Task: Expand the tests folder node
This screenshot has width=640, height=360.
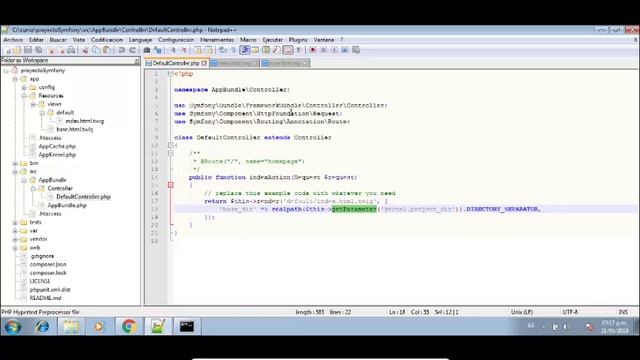Action: tap(15, 222)
